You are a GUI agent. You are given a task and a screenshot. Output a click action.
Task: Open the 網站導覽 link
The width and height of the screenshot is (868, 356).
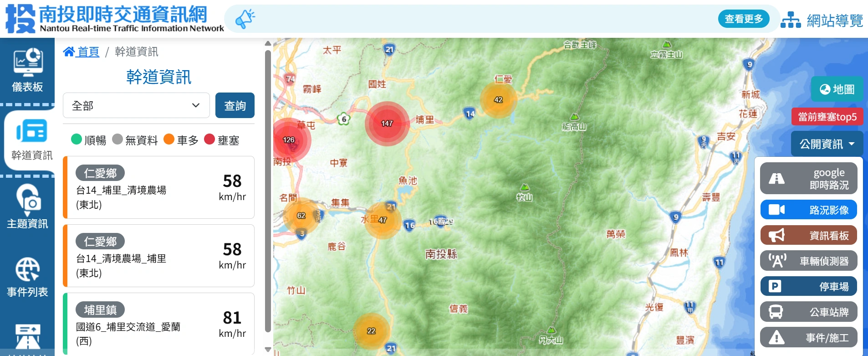click(822, 20)
